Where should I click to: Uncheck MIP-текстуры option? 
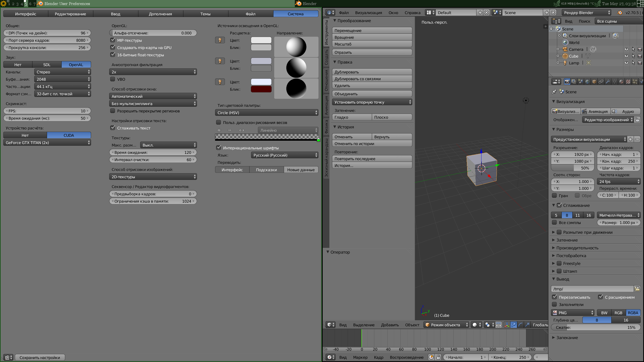113,40
